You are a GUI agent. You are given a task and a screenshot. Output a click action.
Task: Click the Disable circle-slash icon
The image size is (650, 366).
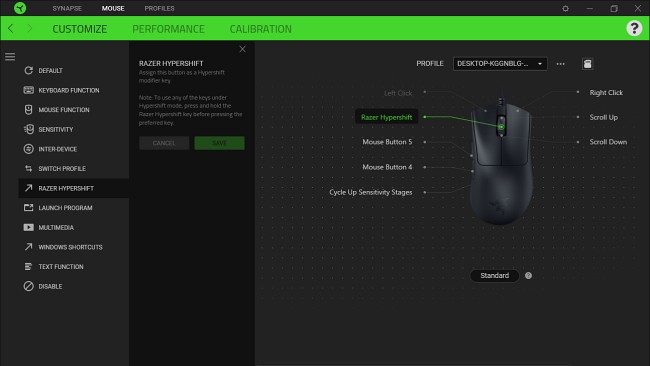click(x=28, y=286)
